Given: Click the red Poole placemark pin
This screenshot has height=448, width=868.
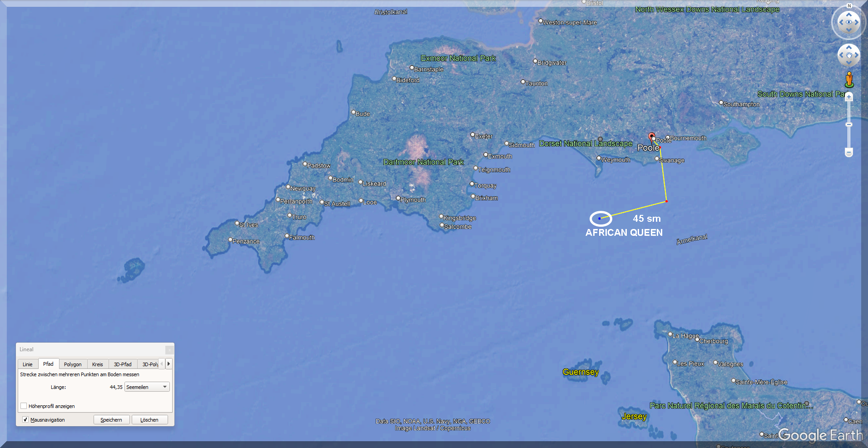Looking at the screenshot, I should click(x=652, y=136).
